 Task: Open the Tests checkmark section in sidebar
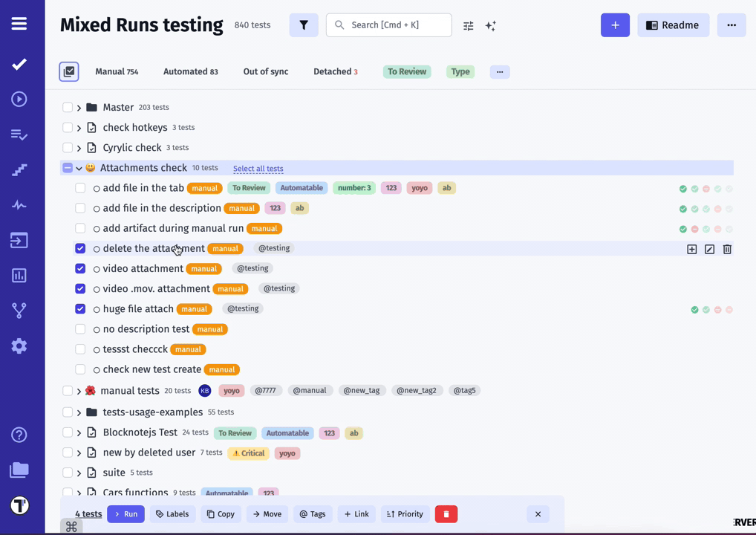click(19, 64)
